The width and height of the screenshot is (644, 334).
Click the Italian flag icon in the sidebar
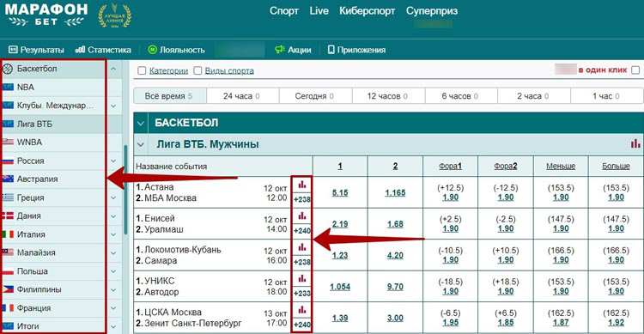(8, 234)
